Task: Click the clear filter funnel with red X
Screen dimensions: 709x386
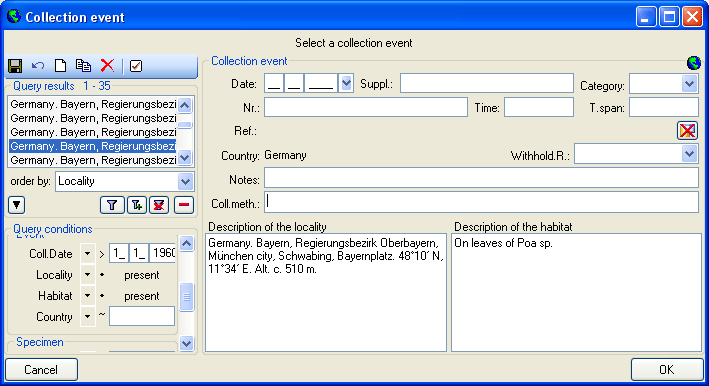Action: tap(159, 205)
